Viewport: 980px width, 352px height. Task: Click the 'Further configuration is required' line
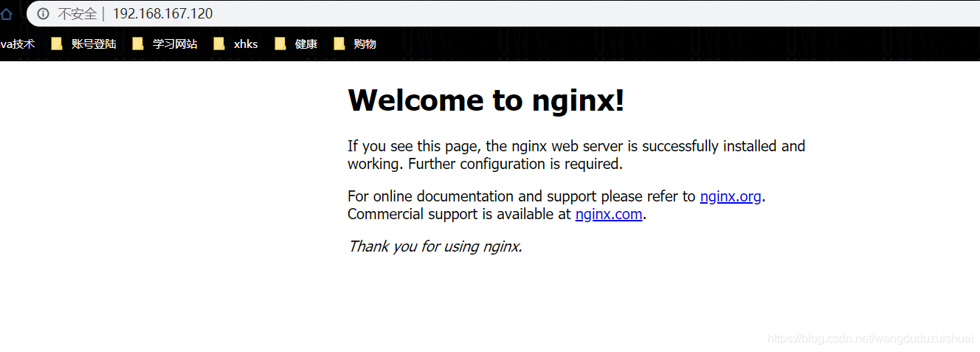(515, 164)
